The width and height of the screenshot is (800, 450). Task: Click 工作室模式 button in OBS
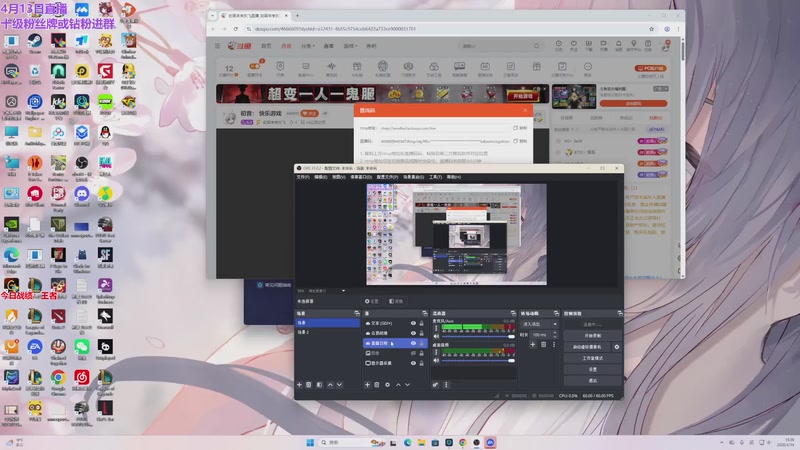pos(592,358)
